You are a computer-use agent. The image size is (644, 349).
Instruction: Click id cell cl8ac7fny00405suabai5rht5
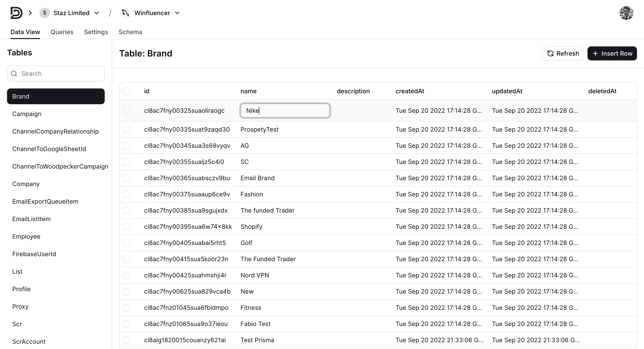(185, 243)
